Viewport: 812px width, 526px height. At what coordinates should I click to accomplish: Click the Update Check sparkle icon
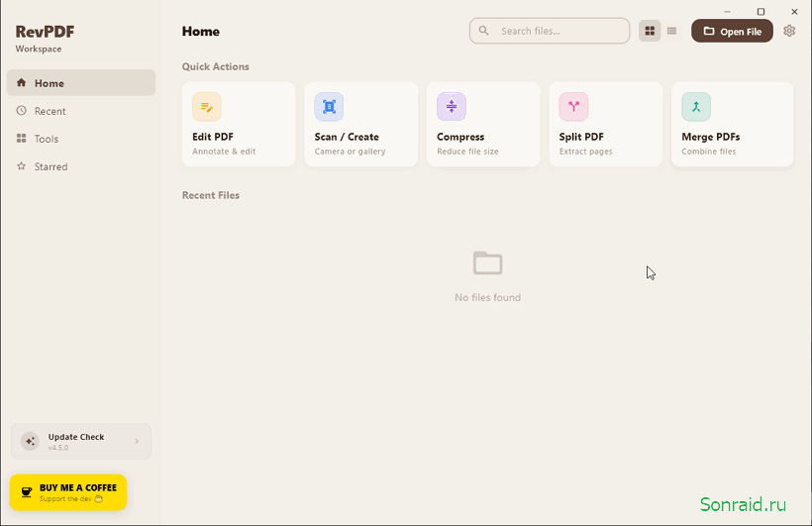[30, 442]
